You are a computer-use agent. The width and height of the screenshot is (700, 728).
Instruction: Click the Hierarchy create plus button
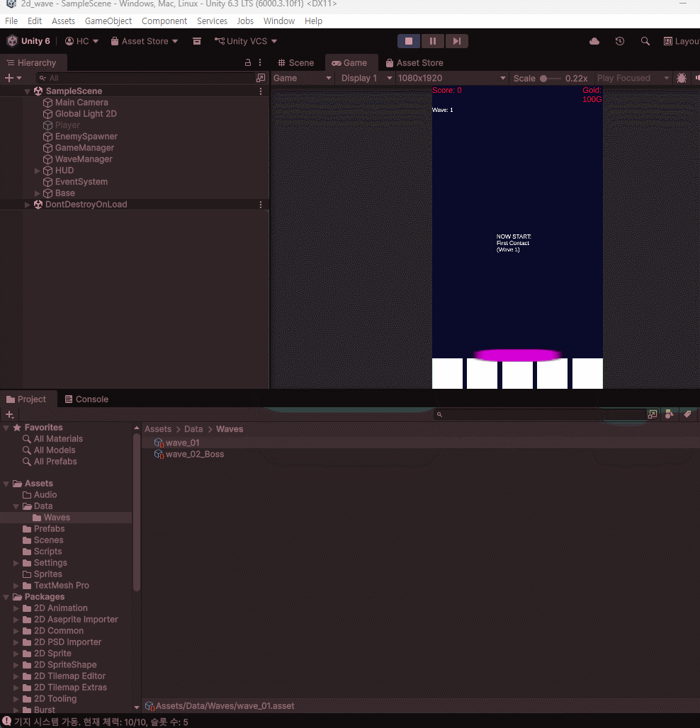click(x=13, y=78)
